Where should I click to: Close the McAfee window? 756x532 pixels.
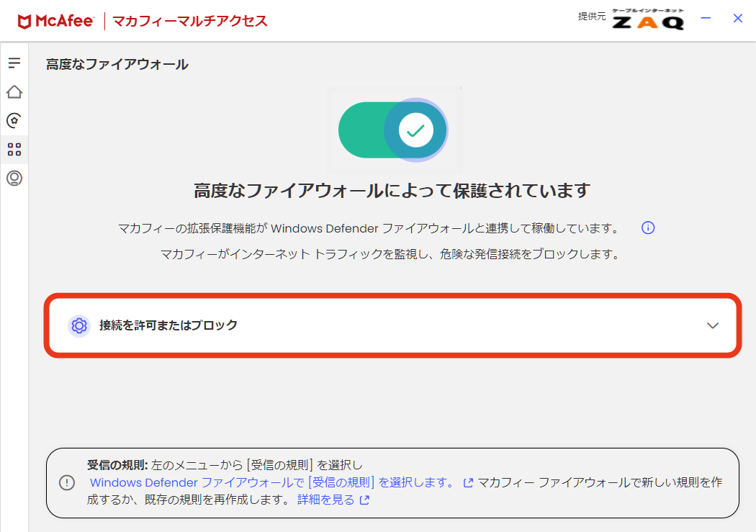click(x=738, y=18)
